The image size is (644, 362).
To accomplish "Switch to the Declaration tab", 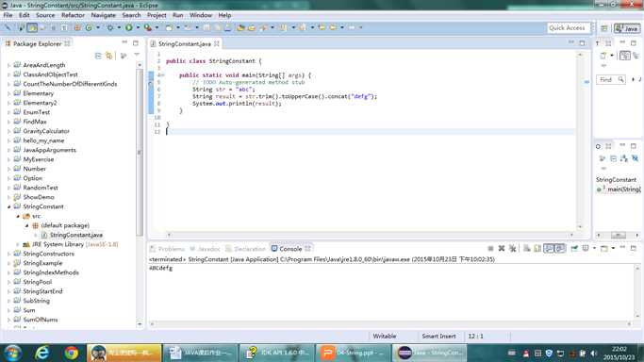I will [x=245, y=249].
